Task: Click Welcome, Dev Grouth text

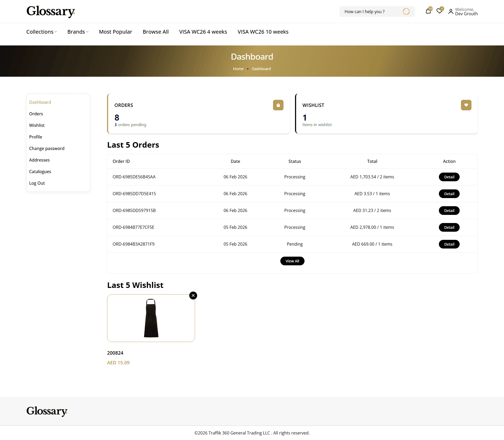Action: [x=466, y=12]
